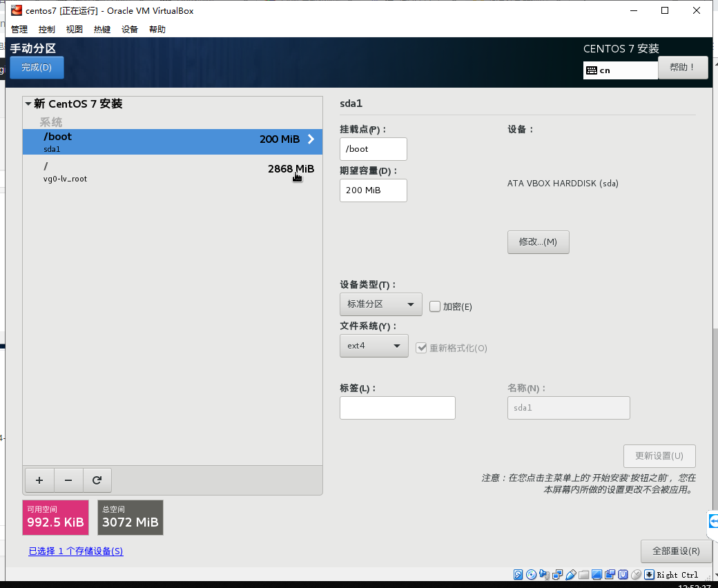This screenshot has width=718, height=588.
Task: Click the 全部重设(R) reset all button
Action: (x=676, y=551)
